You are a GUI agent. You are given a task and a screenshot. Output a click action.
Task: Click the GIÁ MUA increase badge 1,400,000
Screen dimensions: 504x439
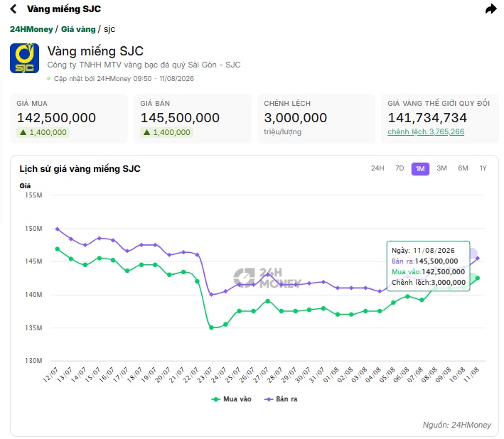click(43, 132)
